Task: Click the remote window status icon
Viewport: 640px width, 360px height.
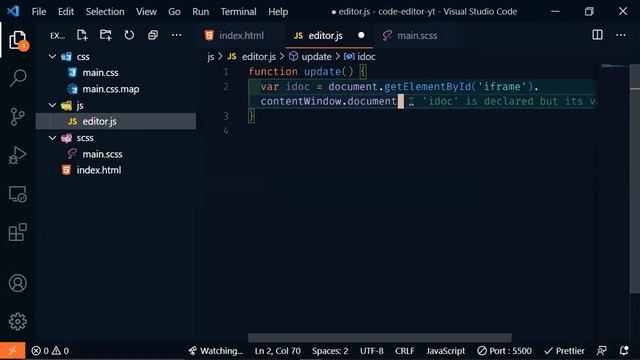Action: click(12, 351)
